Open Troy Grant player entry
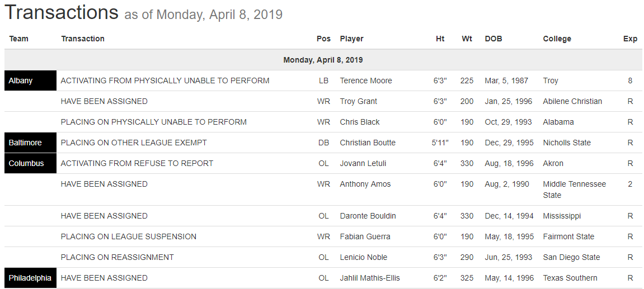The height and width of the screenshot is (289, 644). click(x=359, y=101)
